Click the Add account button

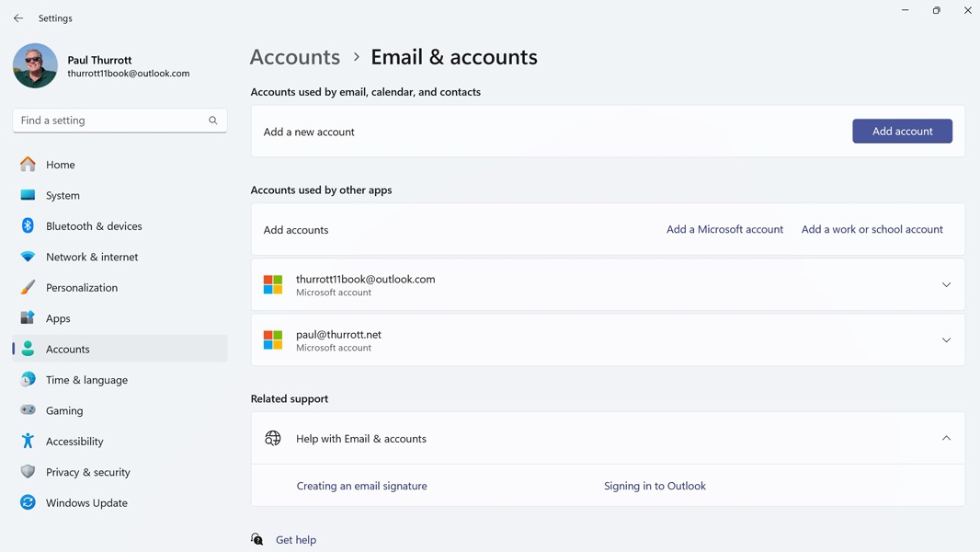902,131
